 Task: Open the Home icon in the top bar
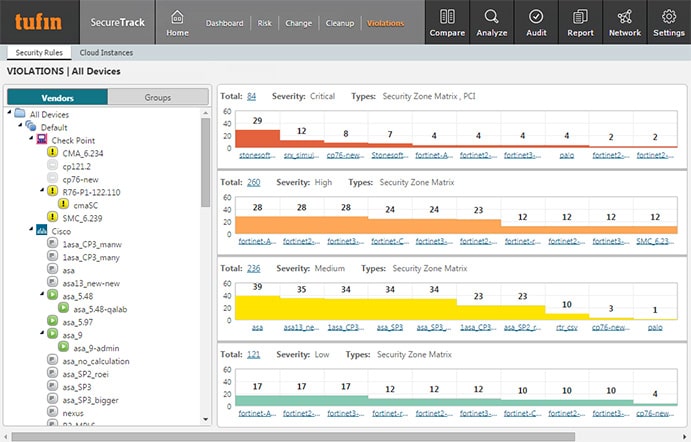tap(177, 23)
